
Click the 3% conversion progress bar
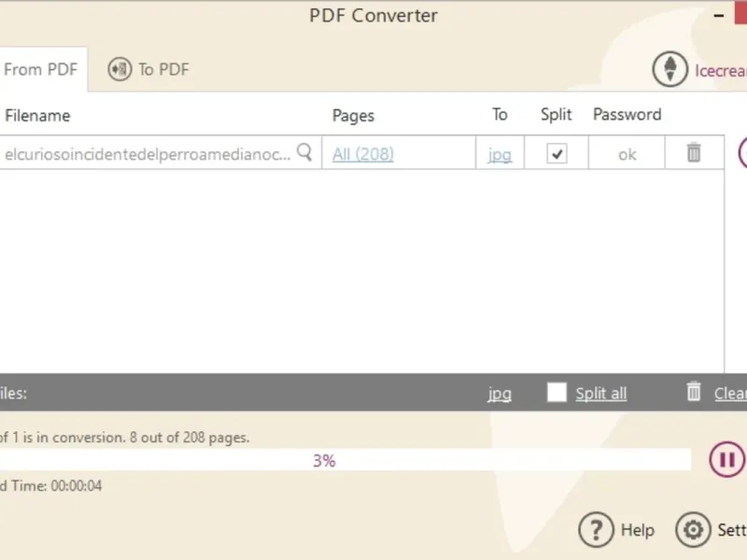[345, 460]
